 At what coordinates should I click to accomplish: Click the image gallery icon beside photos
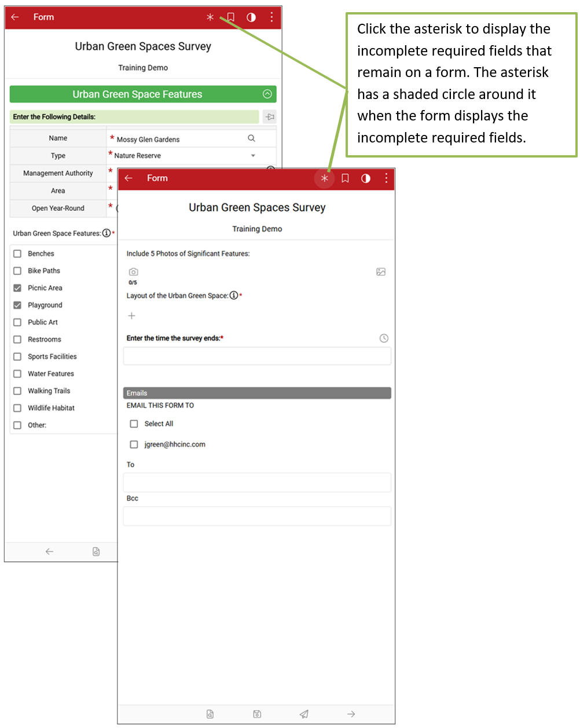coord(381,272)
